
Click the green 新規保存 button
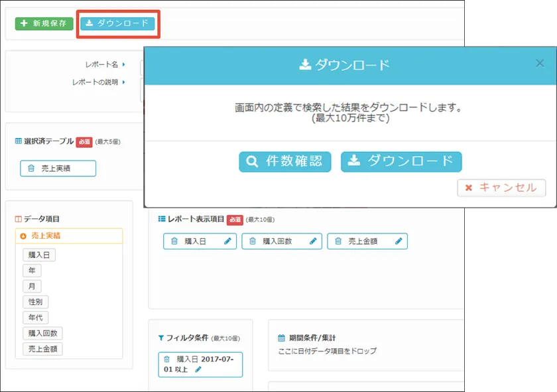[x=44, y=23]
